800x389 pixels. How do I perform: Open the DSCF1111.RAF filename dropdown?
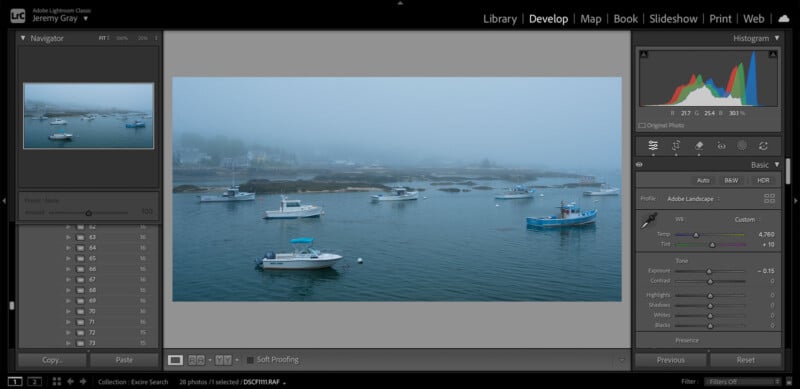click(264, 381)
